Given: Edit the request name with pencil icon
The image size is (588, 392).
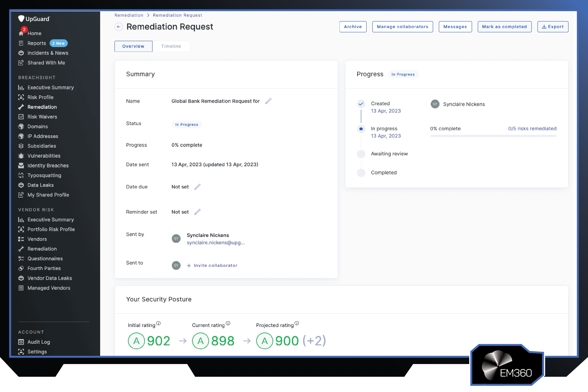Looking at the screenshot, I should point(268,101).
